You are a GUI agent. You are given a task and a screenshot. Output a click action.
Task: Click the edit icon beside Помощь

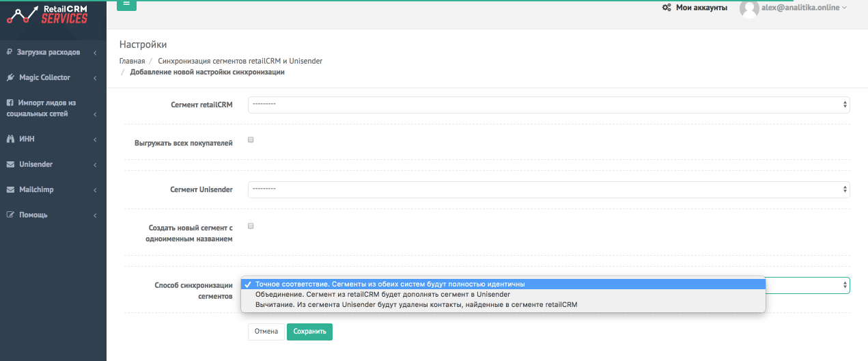10,215
